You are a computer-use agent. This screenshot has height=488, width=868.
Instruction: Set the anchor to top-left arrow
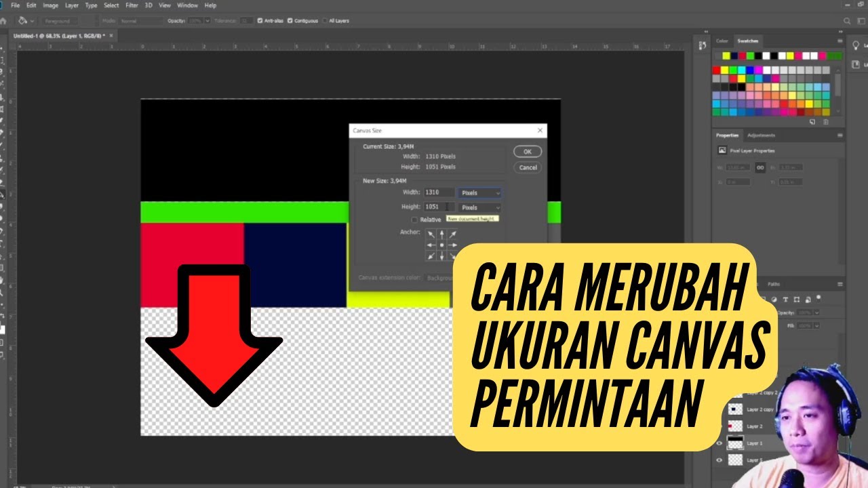click(x=431, y=235)
